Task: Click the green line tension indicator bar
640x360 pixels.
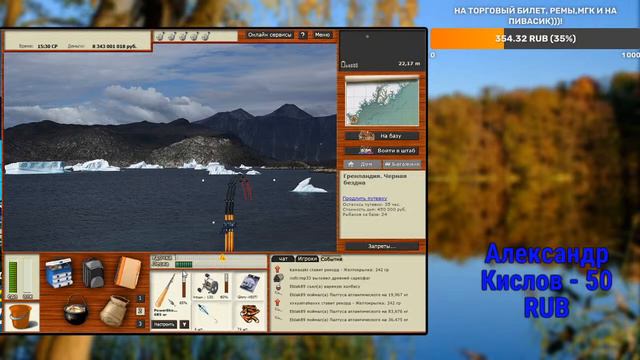Action: click(183, 264)
